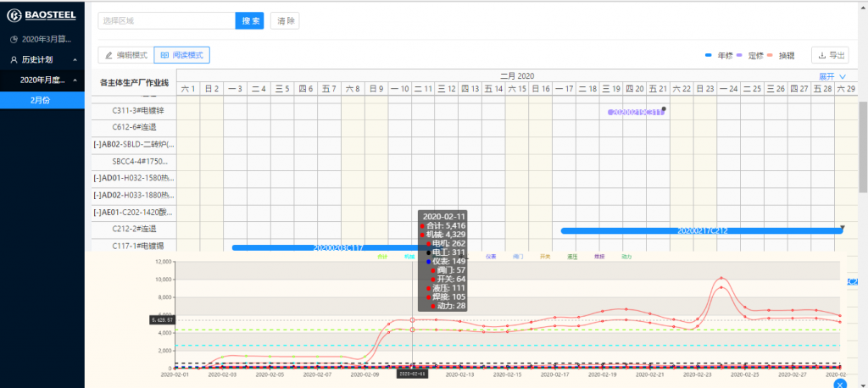Click the pie chart icon beside 2020年3月
The height and width of the screenshot is (388, 868).
coord(14,40)
